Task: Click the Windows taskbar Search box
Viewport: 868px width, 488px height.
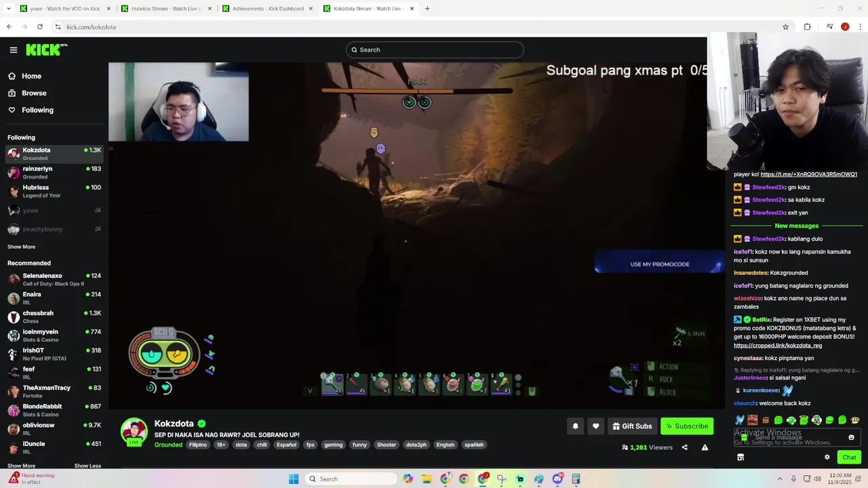Action: pyautogui.click(x=351, y=479)
